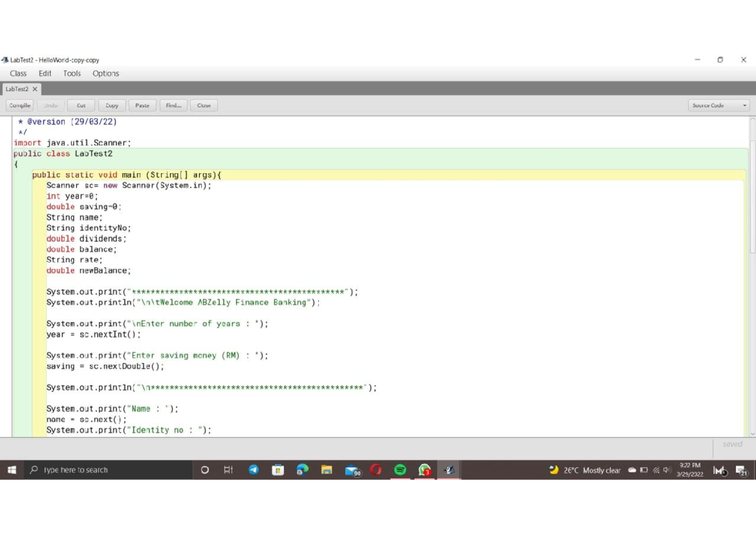Screen dimensions: 756x534
Task: Click the line 'import java.util.Scanner;'
Action: click(72, 143)
